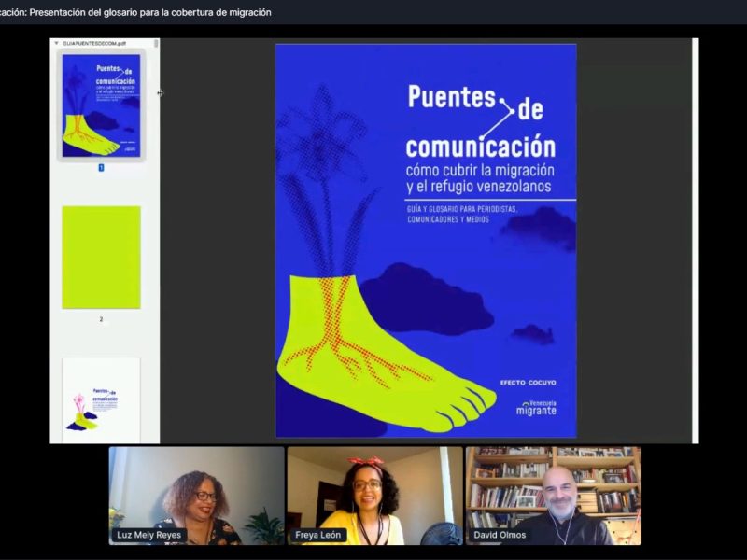Click the Luz Mely Reyes name label
747x560 pixels.
[x=149, y=535]
